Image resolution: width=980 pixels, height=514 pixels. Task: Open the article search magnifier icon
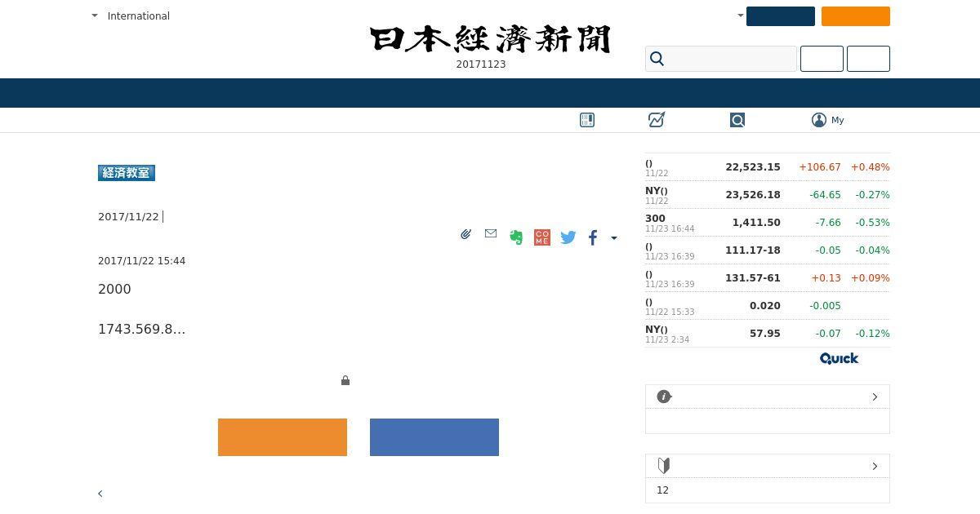point(737,120)
